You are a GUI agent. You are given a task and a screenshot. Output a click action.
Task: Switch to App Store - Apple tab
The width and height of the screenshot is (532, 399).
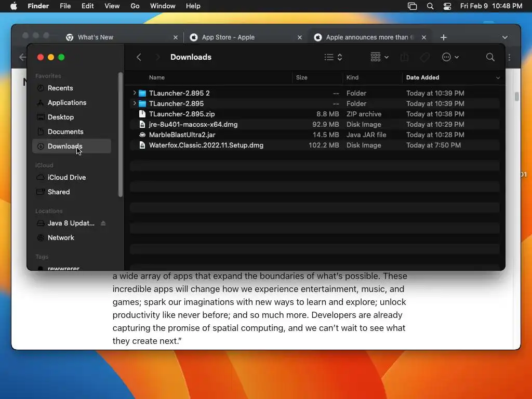pyautogui.click(x=245, y=37)
